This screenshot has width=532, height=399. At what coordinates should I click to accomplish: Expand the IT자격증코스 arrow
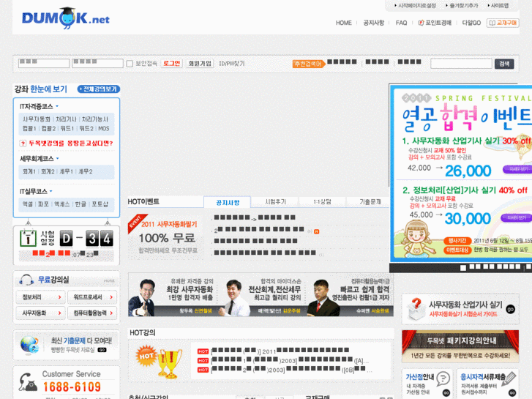point(57,106)
